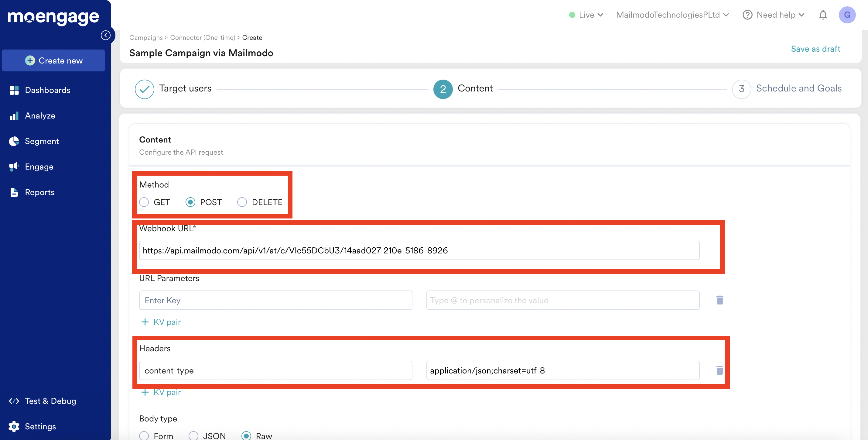Click the application/json header value field

tap(563, 370)
